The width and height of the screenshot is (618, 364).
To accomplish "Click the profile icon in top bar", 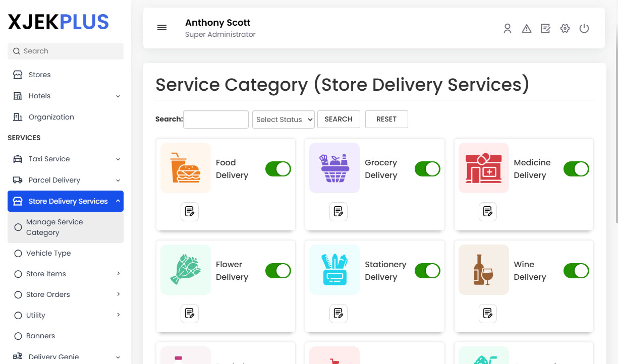I will pos(507,28).
